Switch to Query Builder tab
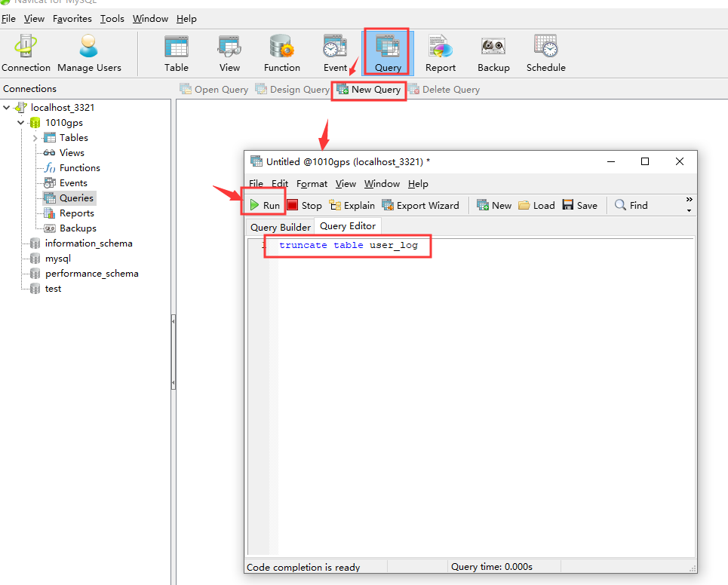Screen dimensions: 728x585 pos(281,228)
